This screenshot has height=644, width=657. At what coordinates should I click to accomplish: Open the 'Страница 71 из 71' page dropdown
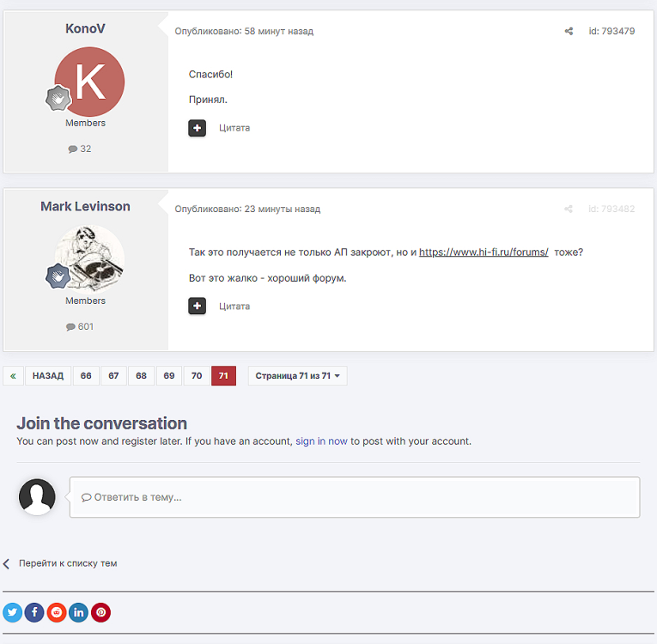[x=297, y=376]
